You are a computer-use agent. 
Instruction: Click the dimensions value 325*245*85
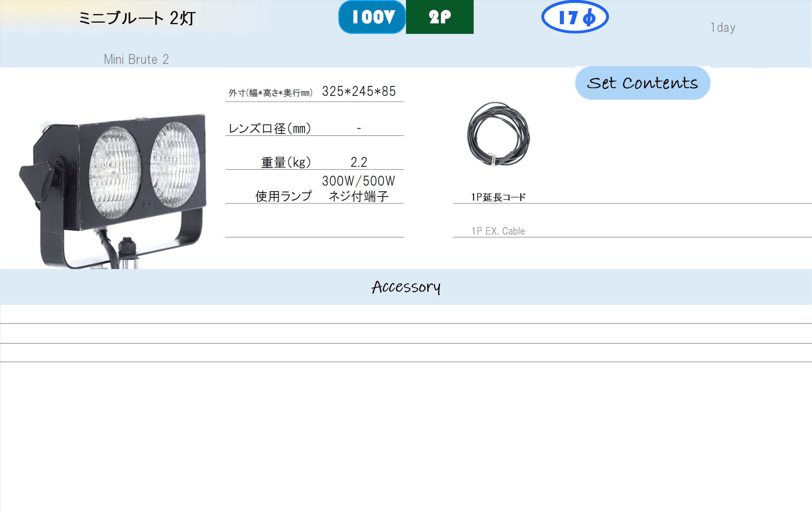[359, 91]
